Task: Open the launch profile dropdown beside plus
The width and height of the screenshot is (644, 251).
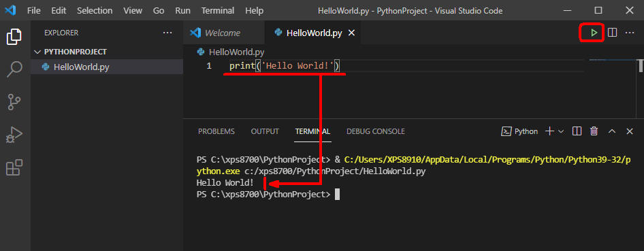Action: pos(561,131)
